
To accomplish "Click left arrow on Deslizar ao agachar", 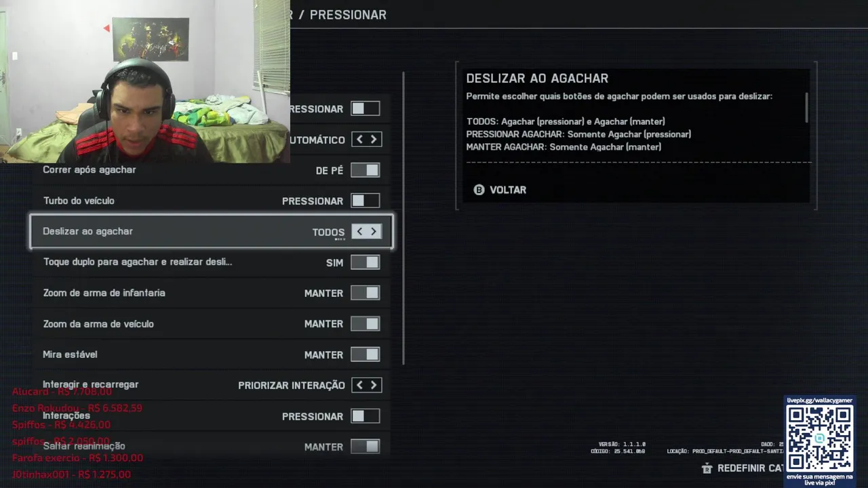I will (x=359, y=232).
